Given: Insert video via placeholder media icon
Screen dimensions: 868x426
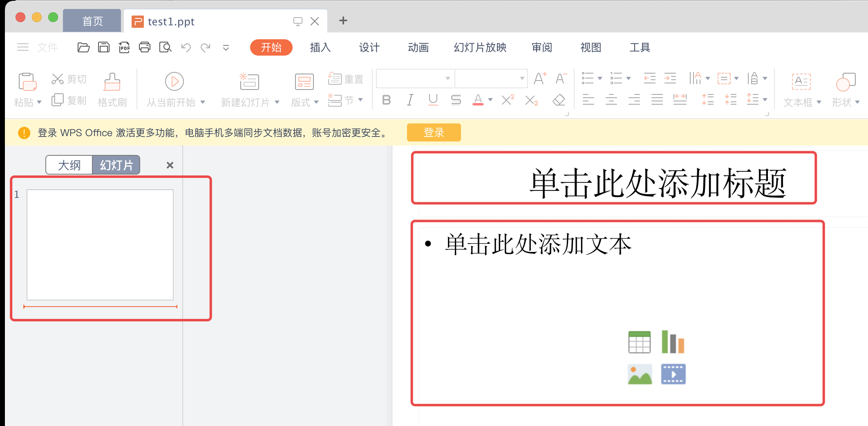Looking at the screenshot, I should click(x=673, y=374).
